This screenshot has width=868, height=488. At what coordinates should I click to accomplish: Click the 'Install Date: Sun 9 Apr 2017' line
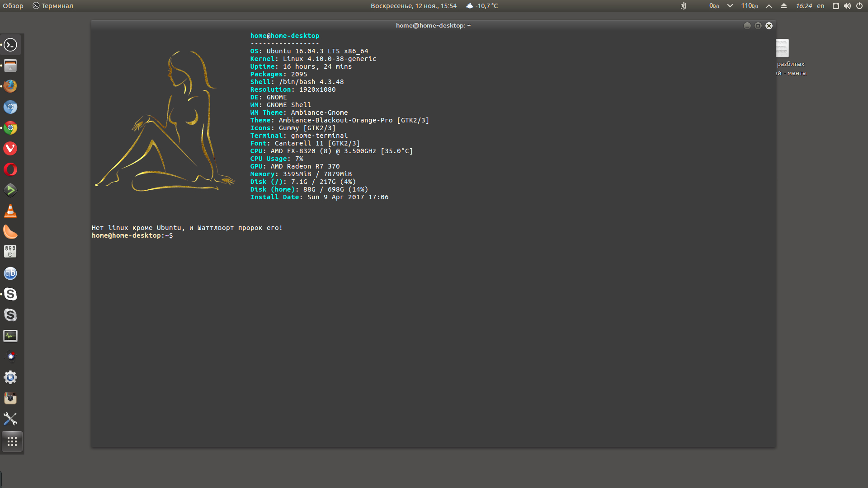(x=320, y=197)
